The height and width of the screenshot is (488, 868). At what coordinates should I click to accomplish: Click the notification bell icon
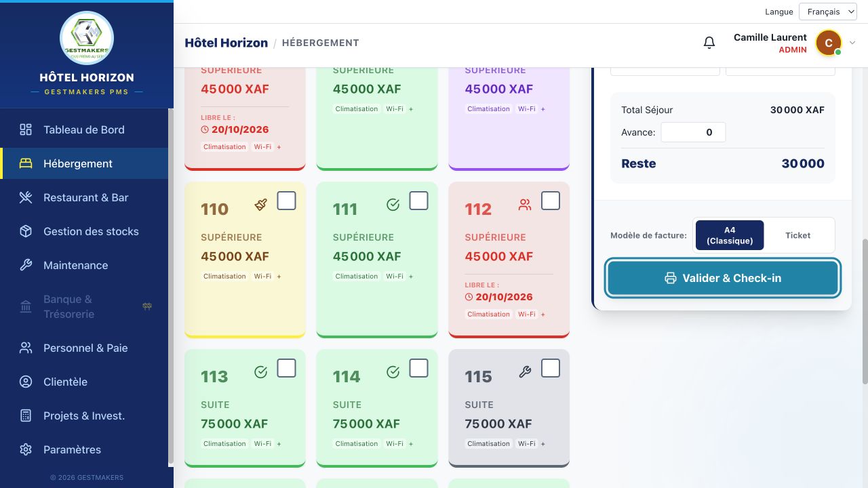click(x=709, y=43)
